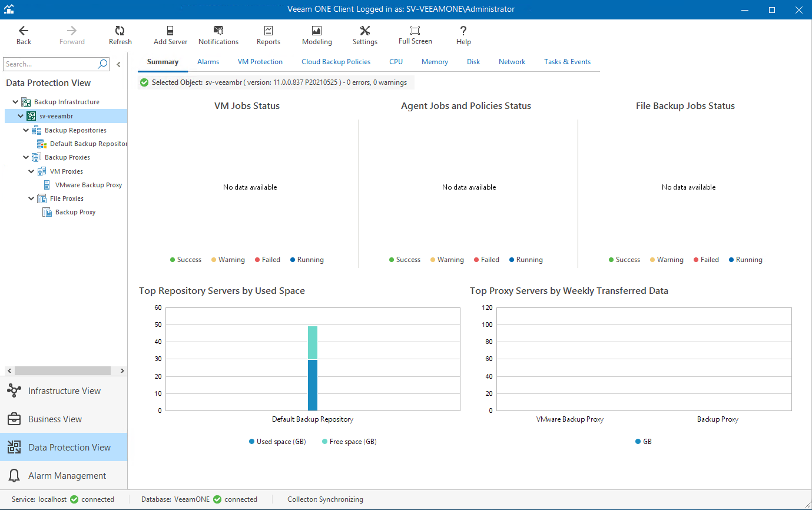Click the File Proxies node icon

tap(42, 198)
